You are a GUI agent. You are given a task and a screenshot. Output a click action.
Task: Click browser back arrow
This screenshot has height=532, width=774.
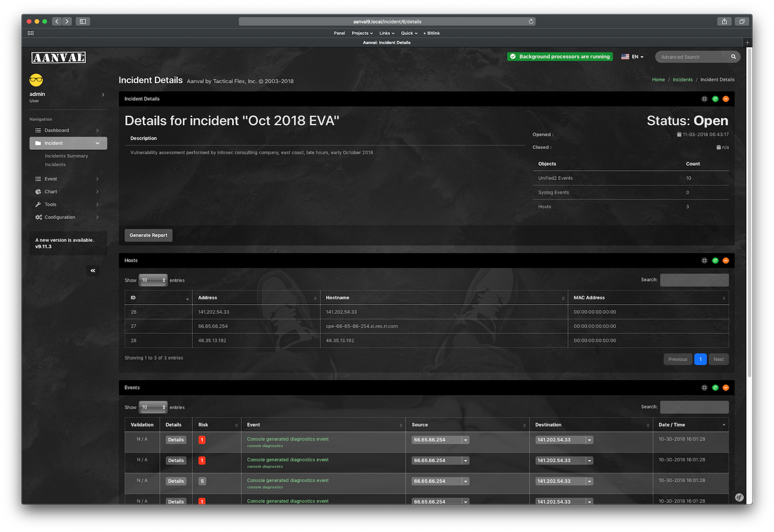point(57,21)
